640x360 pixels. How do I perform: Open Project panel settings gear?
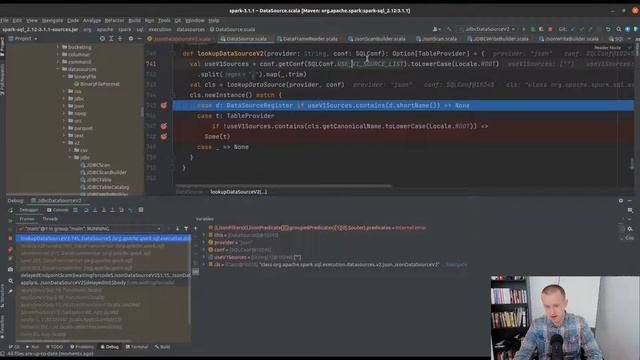click(x=131, y=38)
